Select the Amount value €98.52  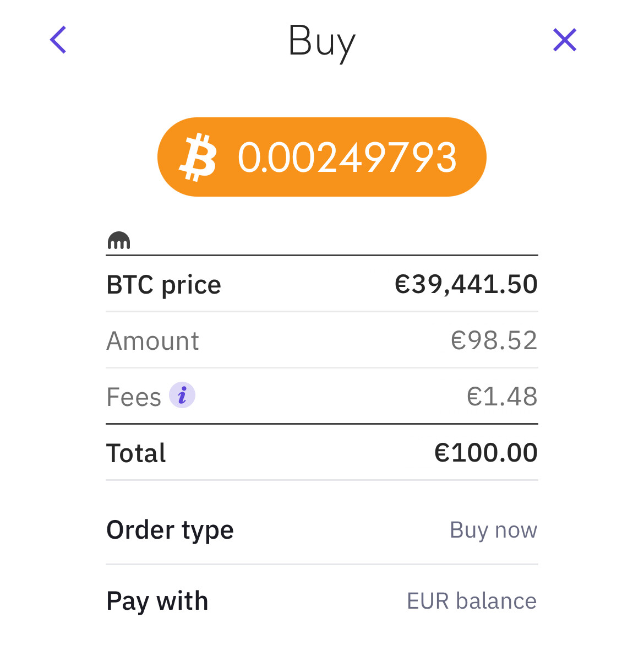494,340
